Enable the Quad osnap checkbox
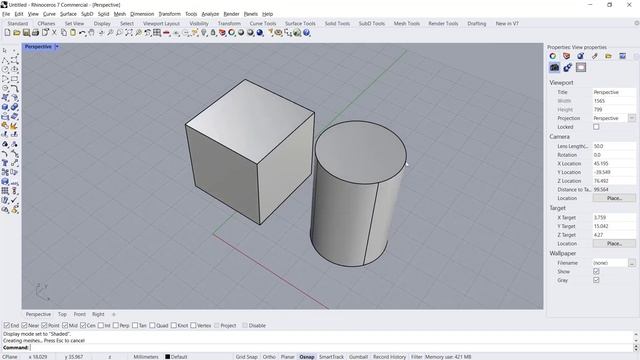The image size is (640, 360). (152, 325)
